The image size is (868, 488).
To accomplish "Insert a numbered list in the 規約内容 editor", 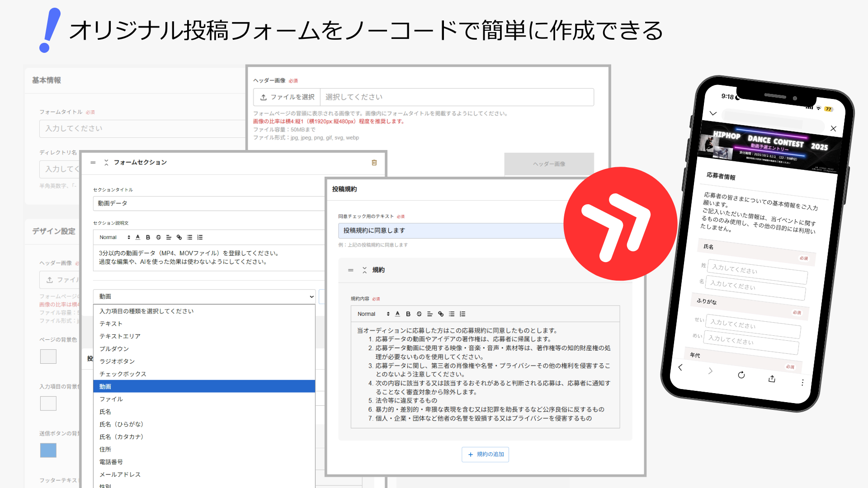I will (462, 314).
